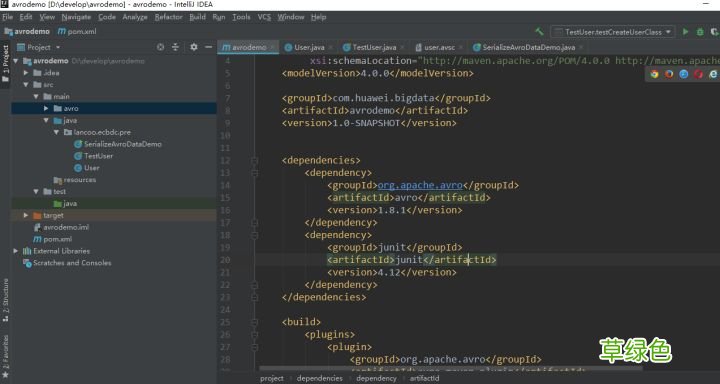Image resolution: width=720 pixels, height=384 pixels.
Task: Select User class in project tree
Action: coord(87,168)
